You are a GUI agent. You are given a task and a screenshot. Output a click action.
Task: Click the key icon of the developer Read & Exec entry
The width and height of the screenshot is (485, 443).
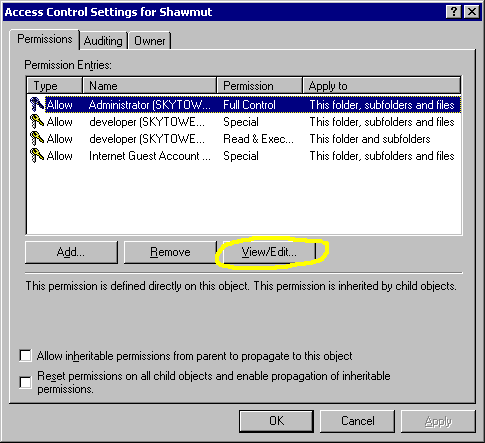pyautogui.click(x=37, y=138)
